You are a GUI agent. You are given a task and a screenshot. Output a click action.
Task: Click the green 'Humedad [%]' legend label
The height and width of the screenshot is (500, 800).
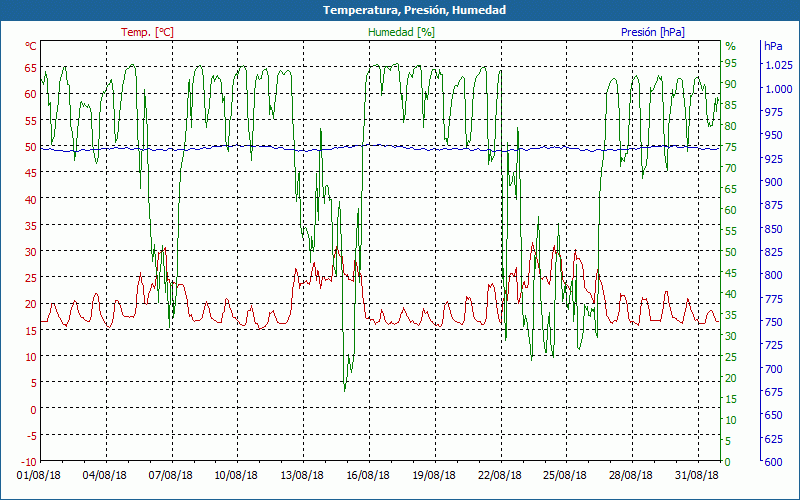click(x=401, y=32)
